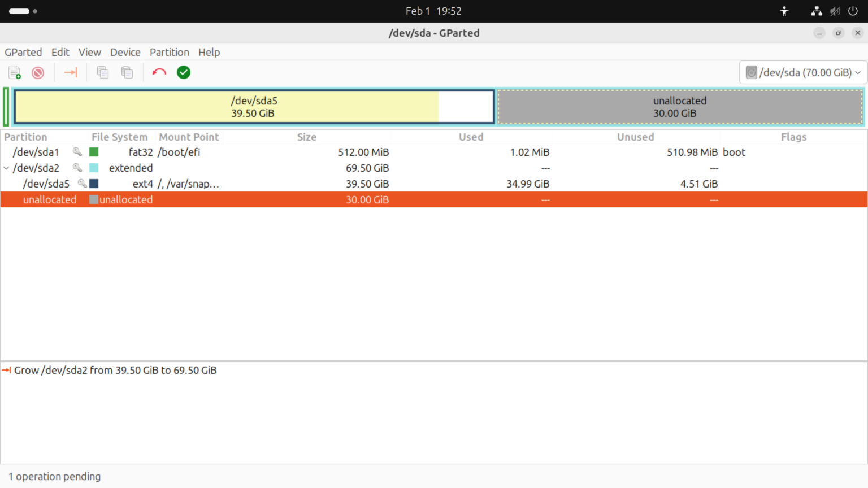Click the Copy partition toolbar icon
Image resolution: width=868 pixels, height=488 pixels.
pyautogui.click(x=103, y=72)
